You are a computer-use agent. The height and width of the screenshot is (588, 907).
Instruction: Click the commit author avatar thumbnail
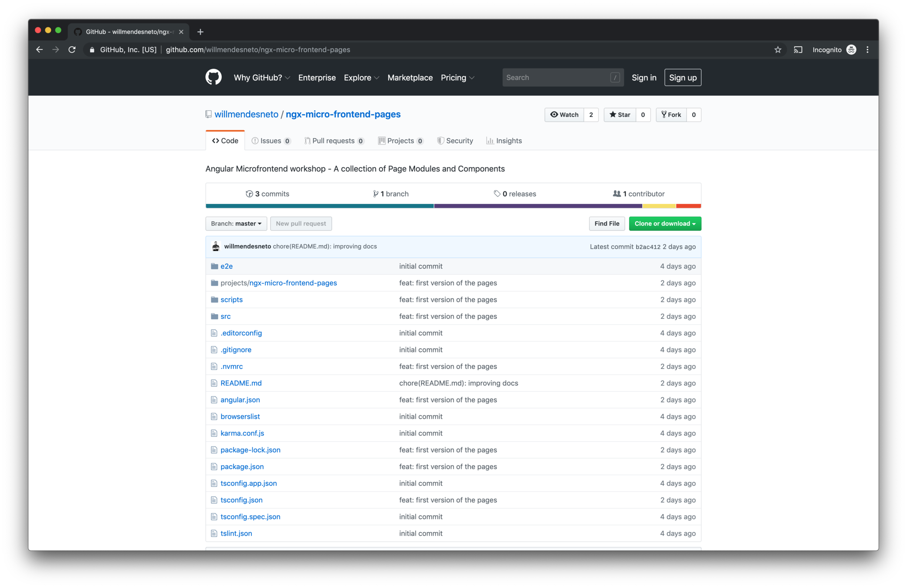(x=216, y=247)
